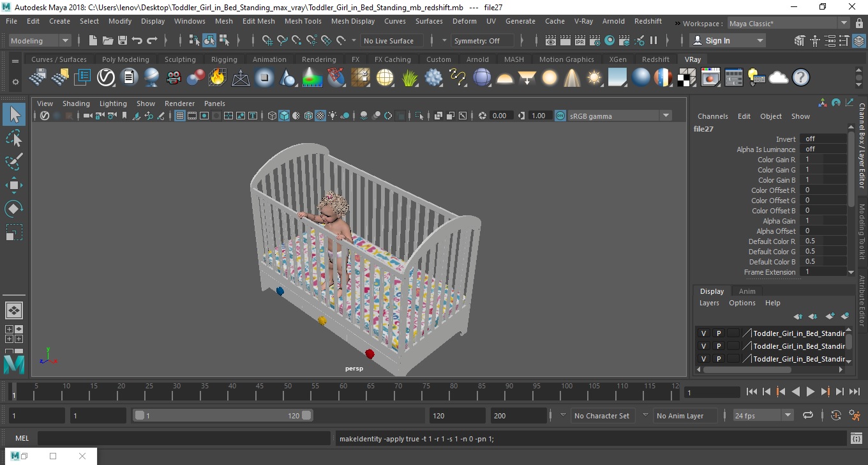Screen dimensions: 868x465
Task: Play the animation forwards
Action: [811, 392]
